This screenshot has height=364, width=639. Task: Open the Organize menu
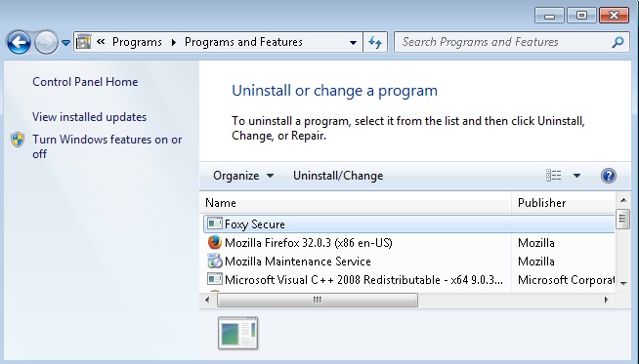coord(243,176)
